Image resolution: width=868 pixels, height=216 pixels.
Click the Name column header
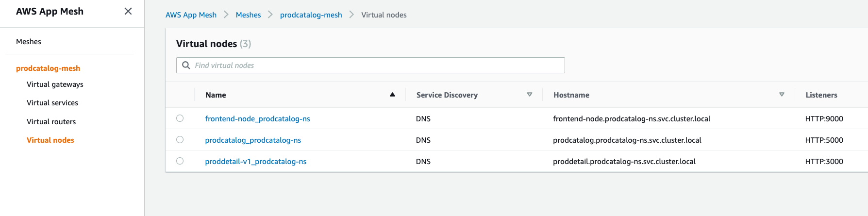coord(216,95)
